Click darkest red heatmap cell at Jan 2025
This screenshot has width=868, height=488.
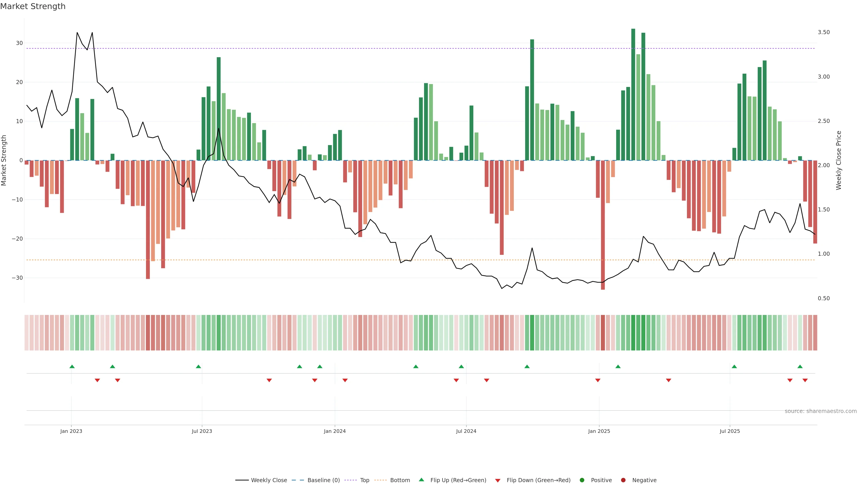coord(603,333)
